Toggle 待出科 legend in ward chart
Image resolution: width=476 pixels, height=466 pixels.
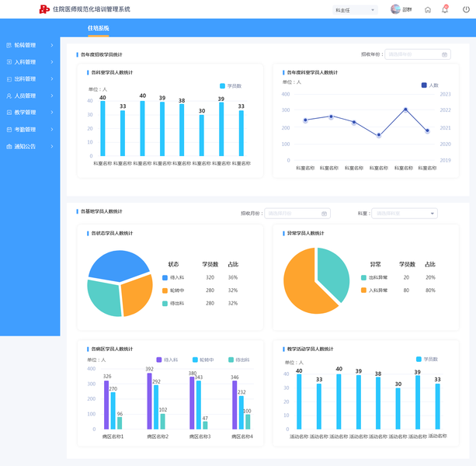pyautogui.click(x=238, y=360)
